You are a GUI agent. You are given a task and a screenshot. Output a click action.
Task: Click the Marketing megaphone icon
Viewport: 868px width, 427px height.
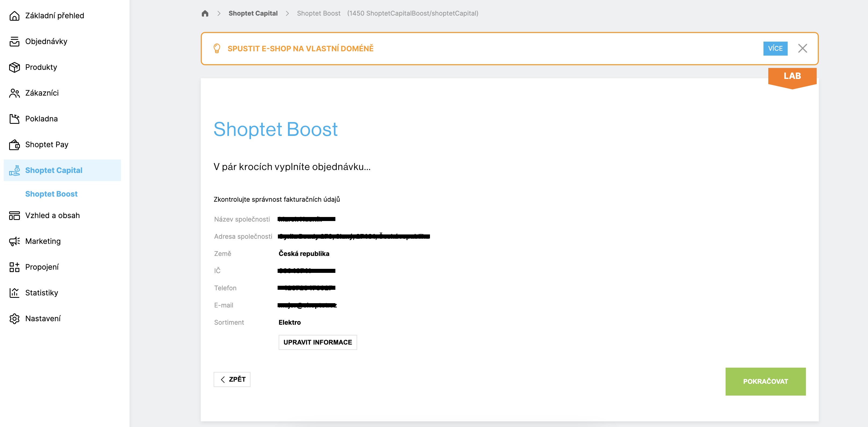(14, 241)
